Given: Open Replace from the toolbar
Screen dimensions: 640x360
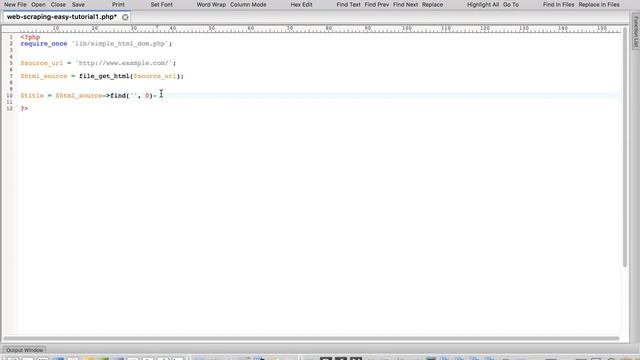Looking at the screenshot, I should pyautogui.click(x=432, y=4).
